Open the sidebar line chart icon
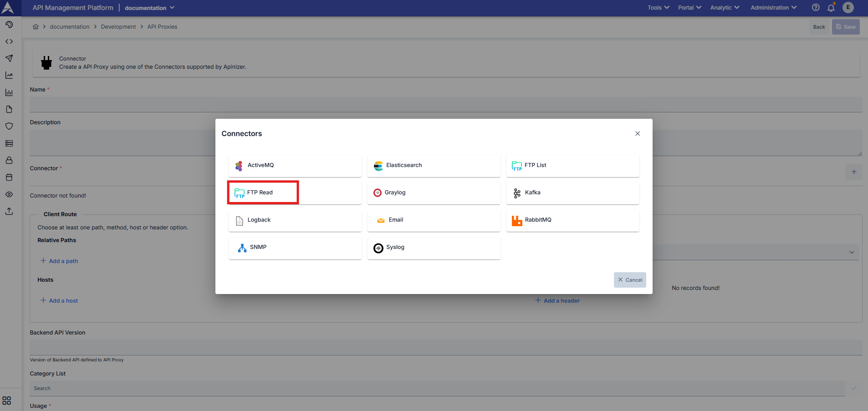The width and height of the screenshot is (868, 411). point(9,75)
